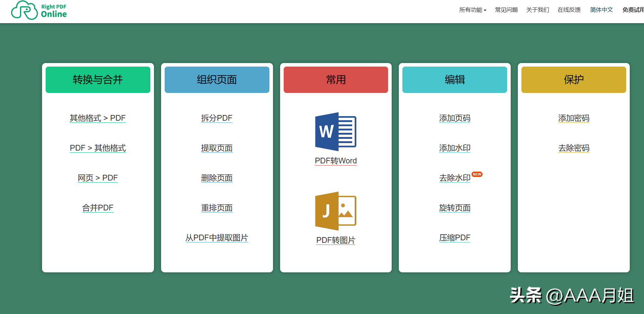The image size is (644, 314).
Task: Select the green 转换与合并 category header
Action: click(98, 80)
